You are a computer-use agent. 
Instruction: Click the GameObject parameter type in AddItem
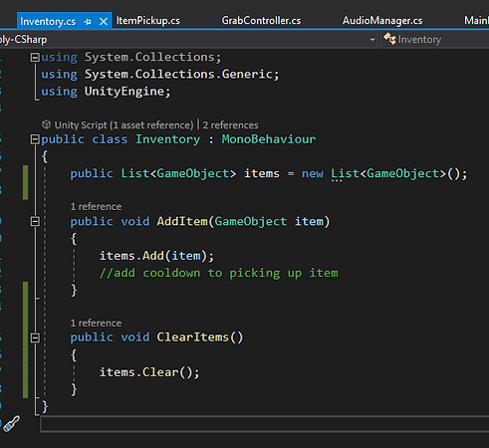(251, 222)
